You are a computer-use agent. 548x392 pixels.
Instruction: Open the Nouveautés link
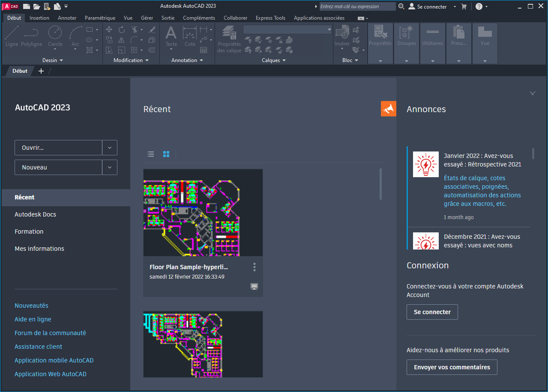[x=31, y=306]
